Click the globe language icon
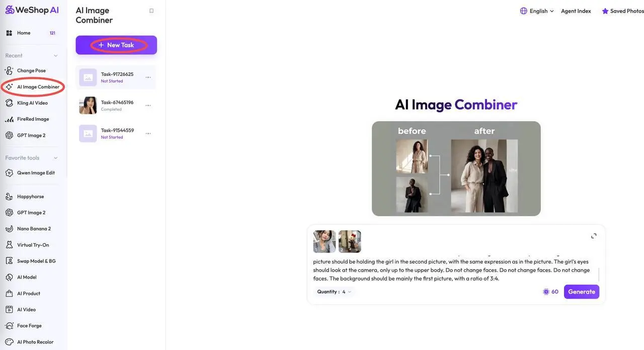Screen dimensions: 644x350 click(x=524, y=11)
